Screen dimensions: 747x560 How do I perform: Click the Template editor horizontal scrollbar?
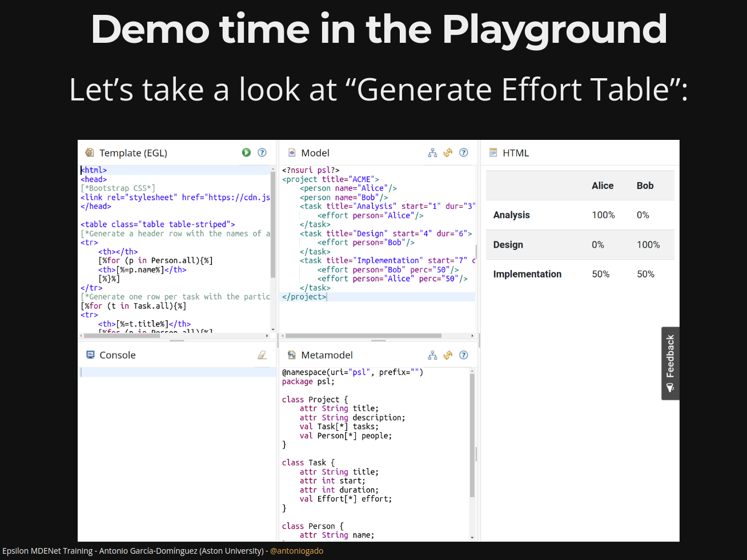[x=122, y=336]
